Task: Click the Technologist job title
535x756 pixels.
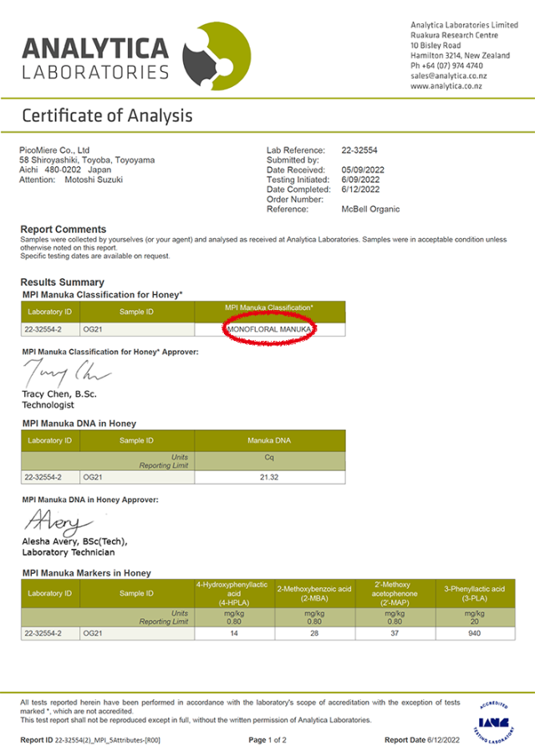Action: [x=48, y=405]
